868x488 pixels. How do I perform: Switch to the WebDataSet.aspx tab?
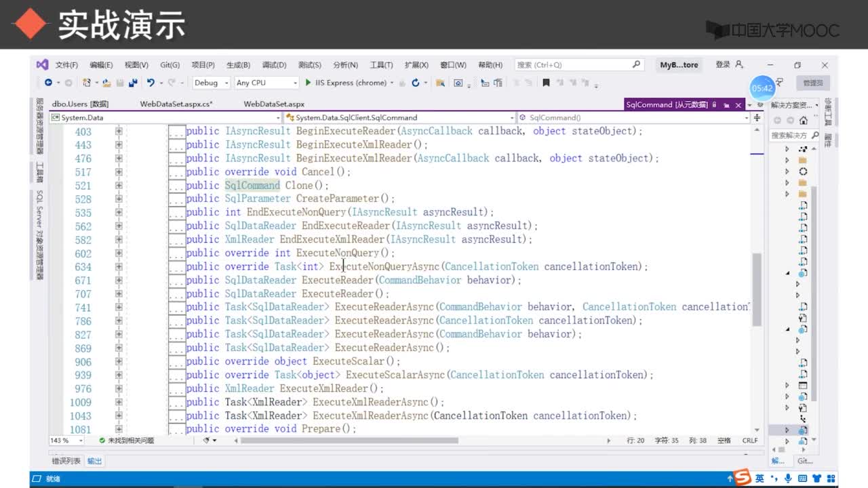tap(274, 104)
